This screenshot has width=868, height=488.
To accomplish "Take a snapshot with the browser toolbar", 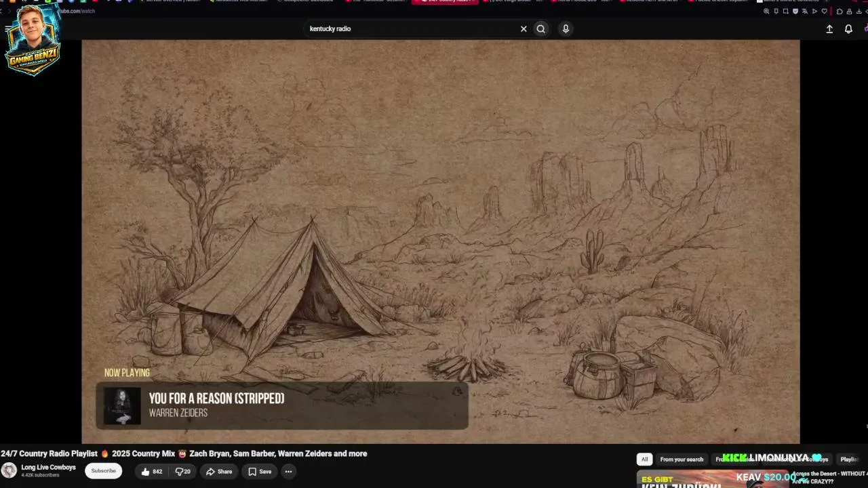I will (x=785, y=11).
